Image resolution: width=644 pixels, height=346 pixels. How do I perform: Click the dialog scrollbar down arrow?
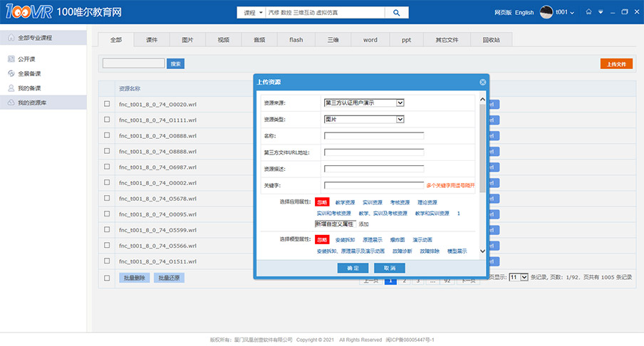tap(482, 251)
